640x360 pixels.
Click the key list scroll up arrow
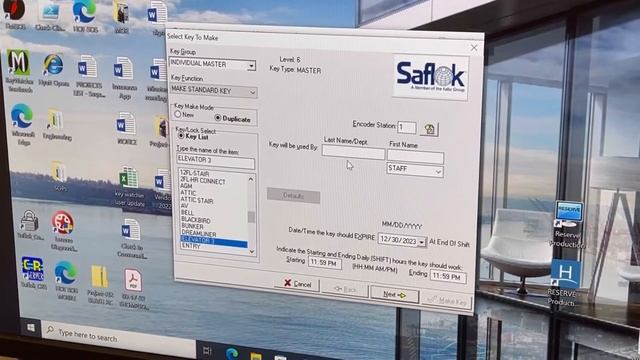pos(251,179)
